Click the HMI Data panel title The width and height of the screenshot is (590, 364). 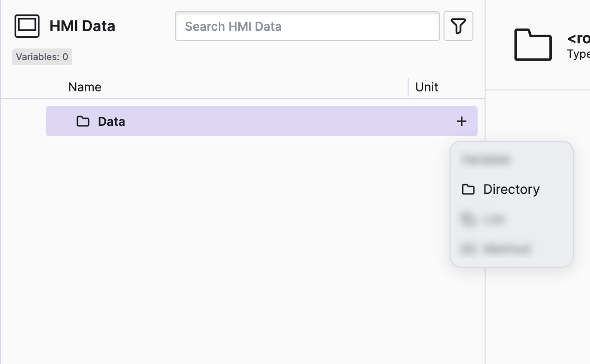pos(82,26)
